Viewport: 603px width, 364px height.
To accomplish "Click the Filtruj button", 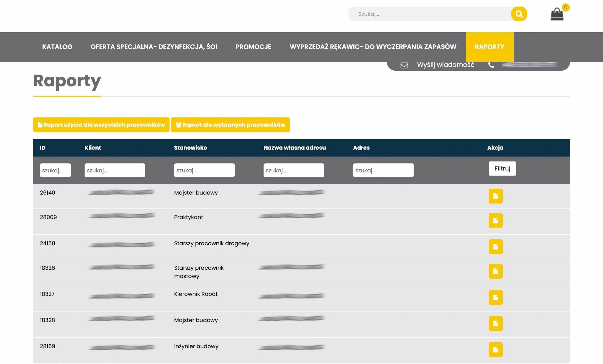I will pyautogui.click(x=502, y=168).
